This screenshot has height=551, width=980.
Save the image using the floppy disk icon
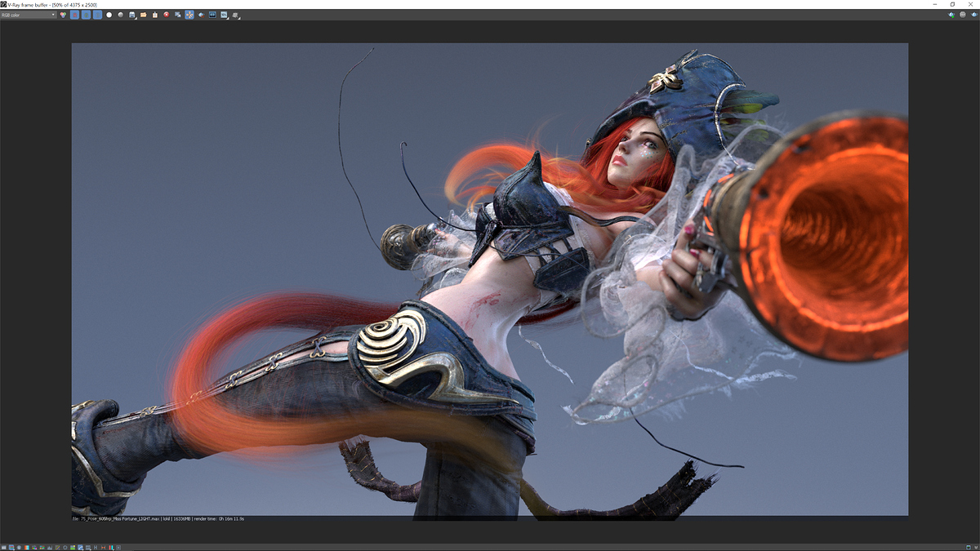(x=132, y=15)
